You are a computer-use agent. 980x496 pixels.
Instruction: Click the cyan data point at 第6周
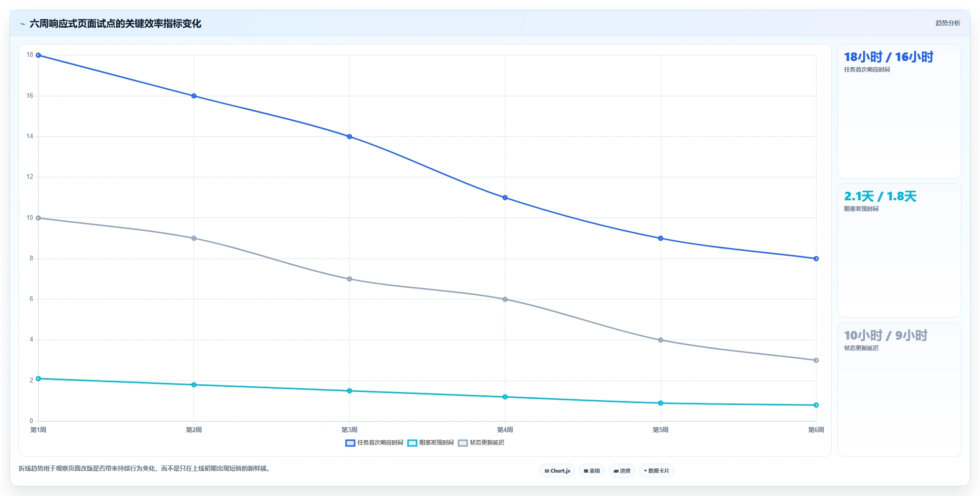point(816,405)
